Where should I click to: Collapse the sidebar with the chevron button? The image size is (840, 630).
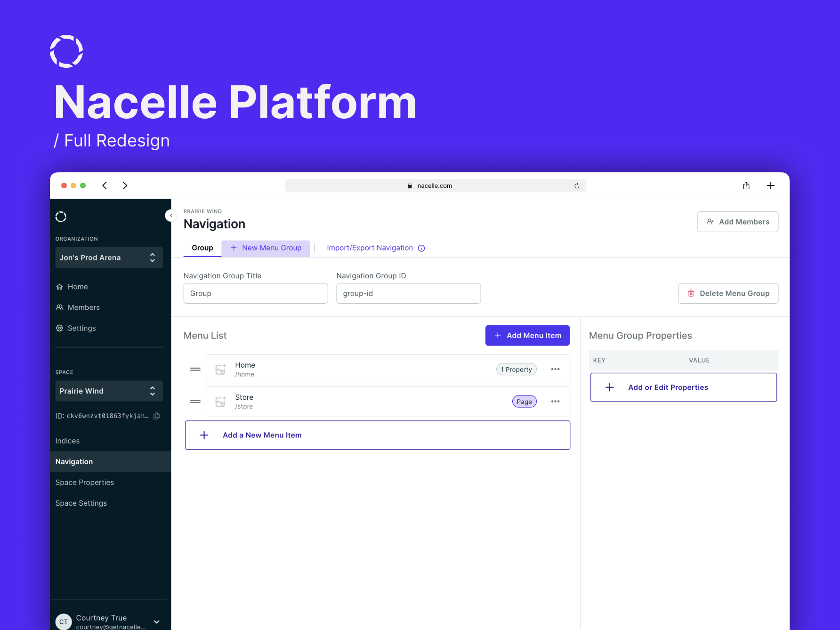pyautogui.click(x=171, y=216)
